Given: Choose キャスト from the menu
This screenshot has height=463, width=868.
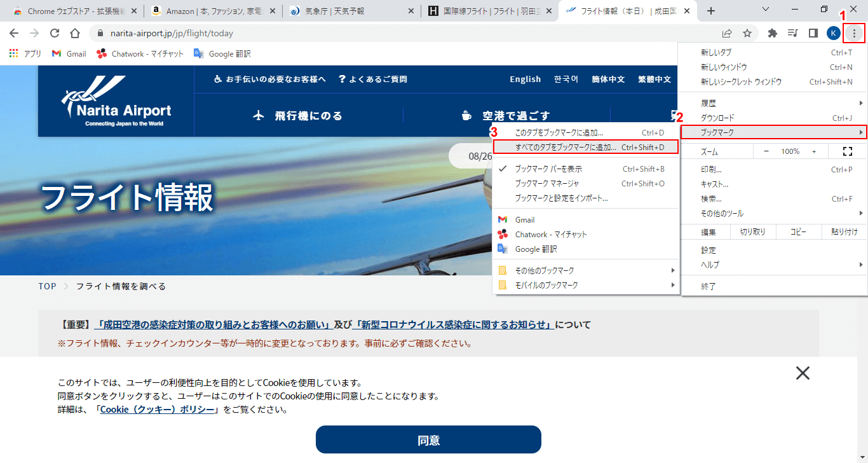Looking at the screenshot, I should pos(774,184).
